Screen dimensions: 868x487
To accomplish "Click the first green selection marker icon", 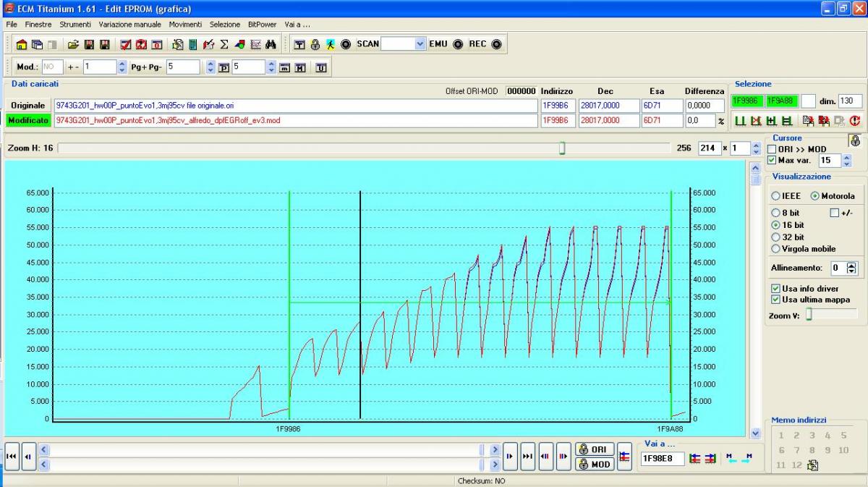I will coord(740,121).
